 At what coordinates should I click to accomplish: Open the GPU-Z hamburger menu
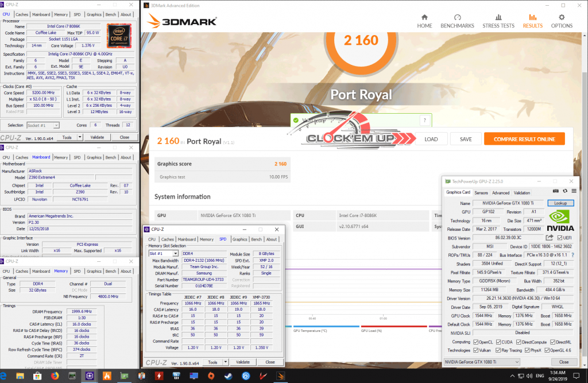pos(574,191)
